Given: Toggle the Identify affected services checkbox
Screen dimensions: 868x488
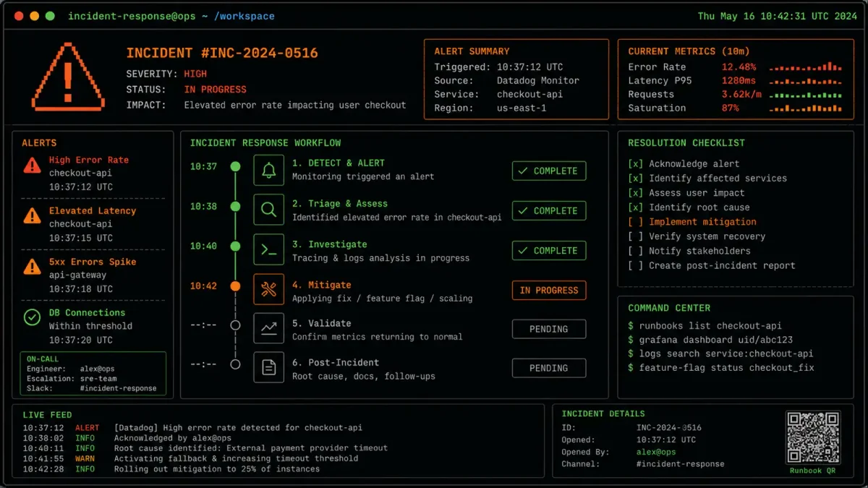Looking at the screenshot, I should point(635,179).
